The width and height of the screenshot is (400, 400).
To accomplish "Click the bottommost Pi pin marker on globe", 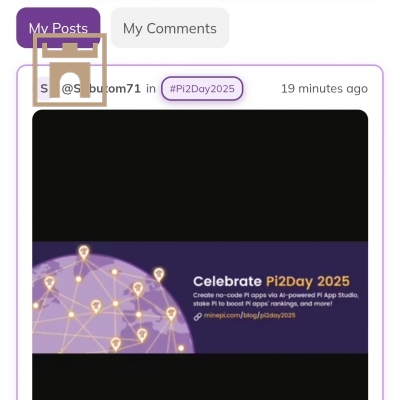I will click(116, 344).
